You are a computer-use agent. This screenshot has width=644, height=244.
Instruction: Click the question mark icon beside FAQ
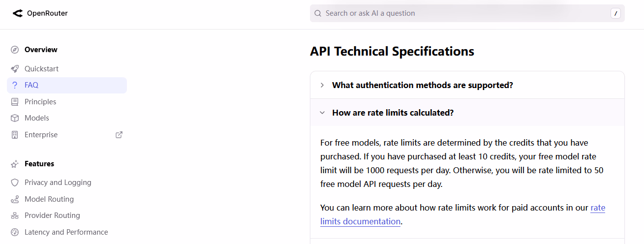click(x=15, y=85)
